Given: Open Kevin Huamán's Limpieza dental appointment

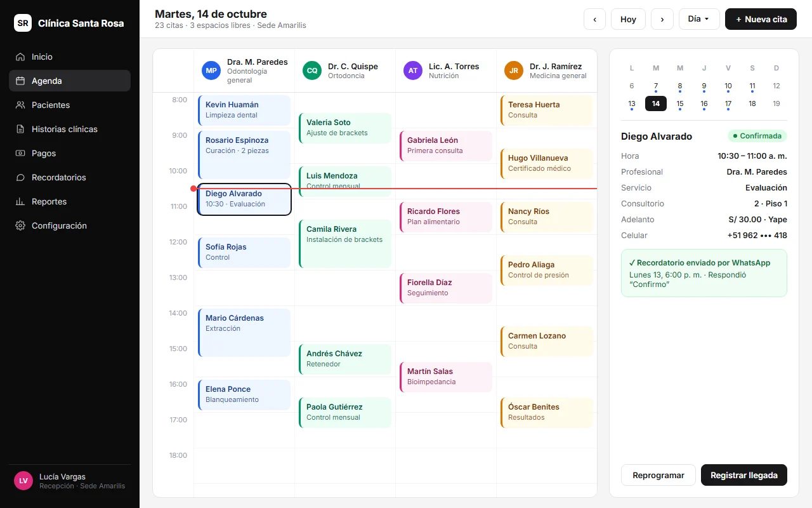Looking at the screenshot, I should coord(244,110).
